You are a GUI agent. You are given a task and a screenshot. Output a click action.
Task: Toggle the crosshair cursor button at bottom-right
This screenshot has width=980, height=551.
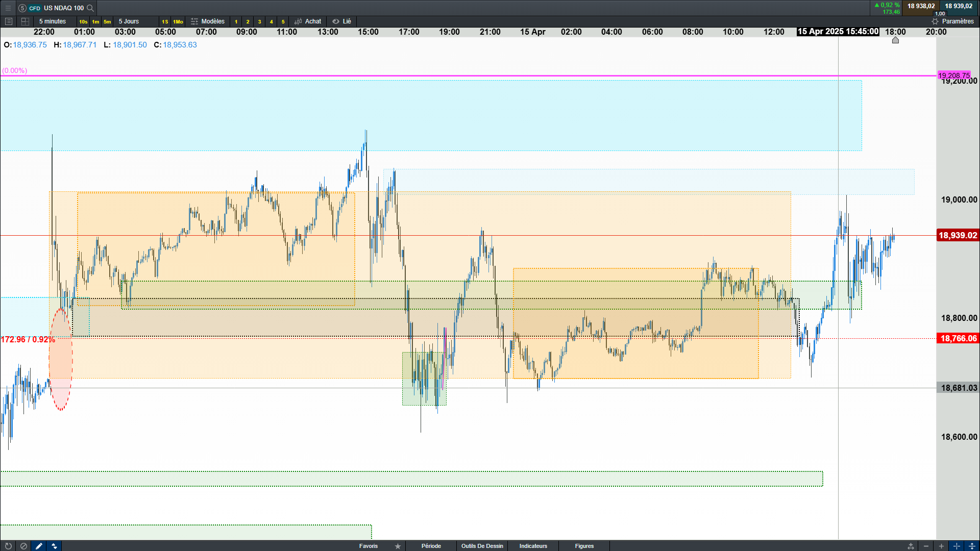coord(957,546)
